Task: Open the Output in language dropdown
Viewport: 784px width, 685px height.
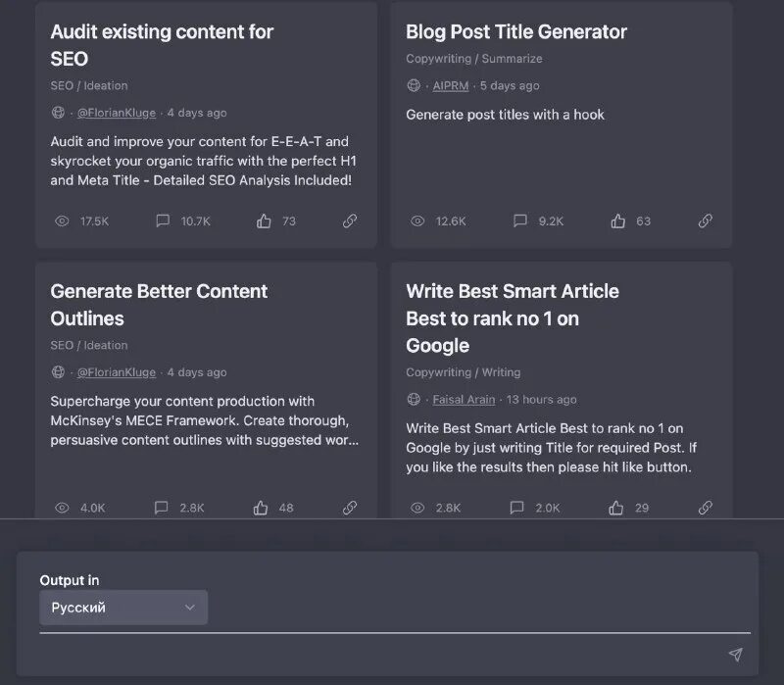Action: (123, 608)
